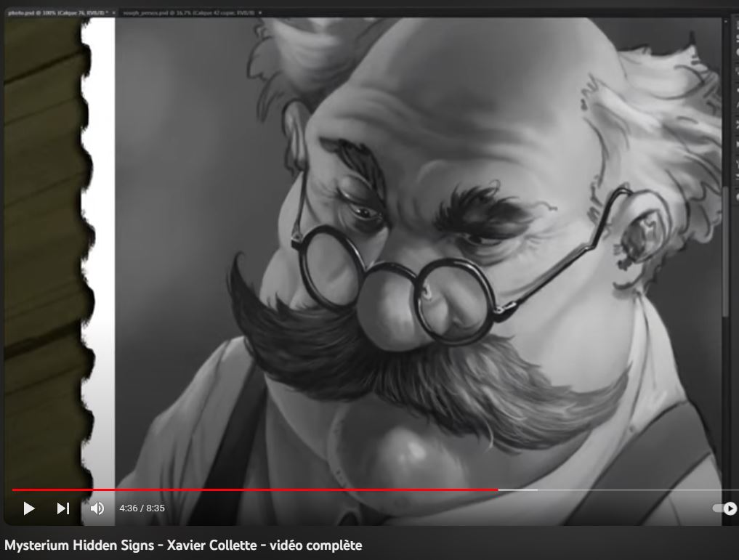
Task: Close the rough_persos.psd document tab
Action: [x=260, y=13]
